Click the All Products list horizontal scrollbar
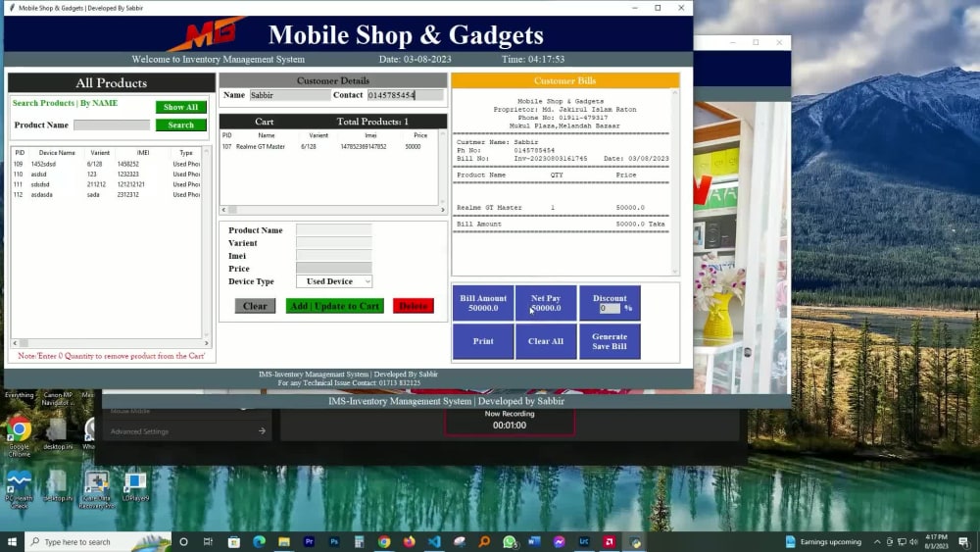 111,342
